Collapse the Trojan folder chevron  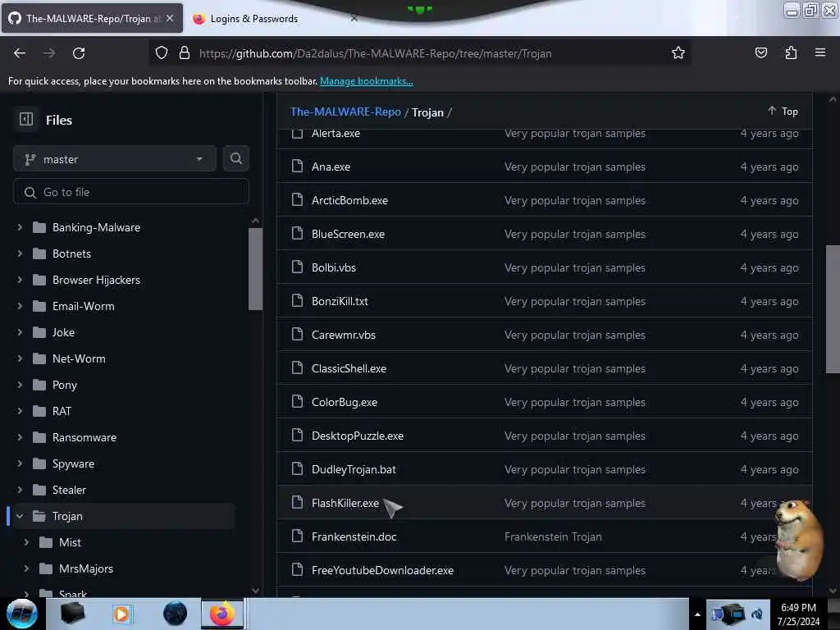pos(20,516)
